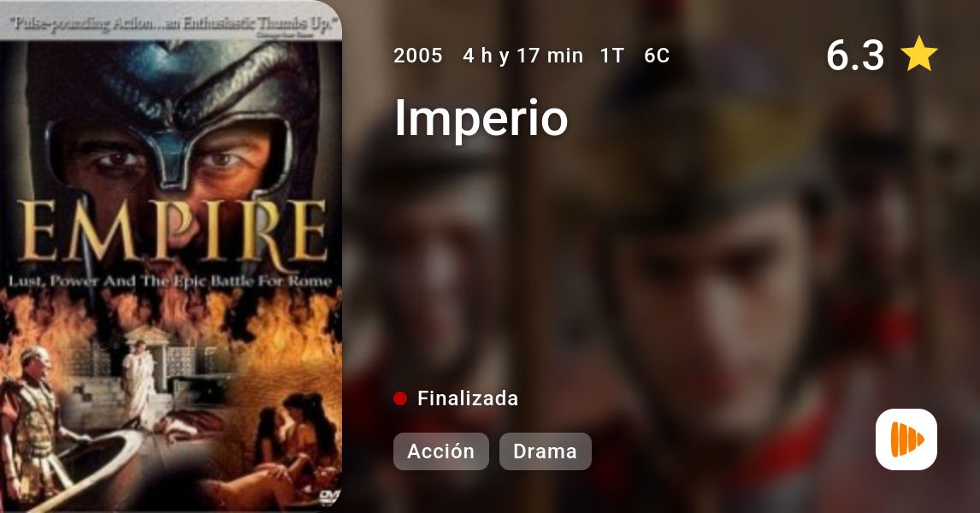The height and width of the screenshot is (513, 980).
Task: Select the Drama genre tag
Action: click(545, 451)
